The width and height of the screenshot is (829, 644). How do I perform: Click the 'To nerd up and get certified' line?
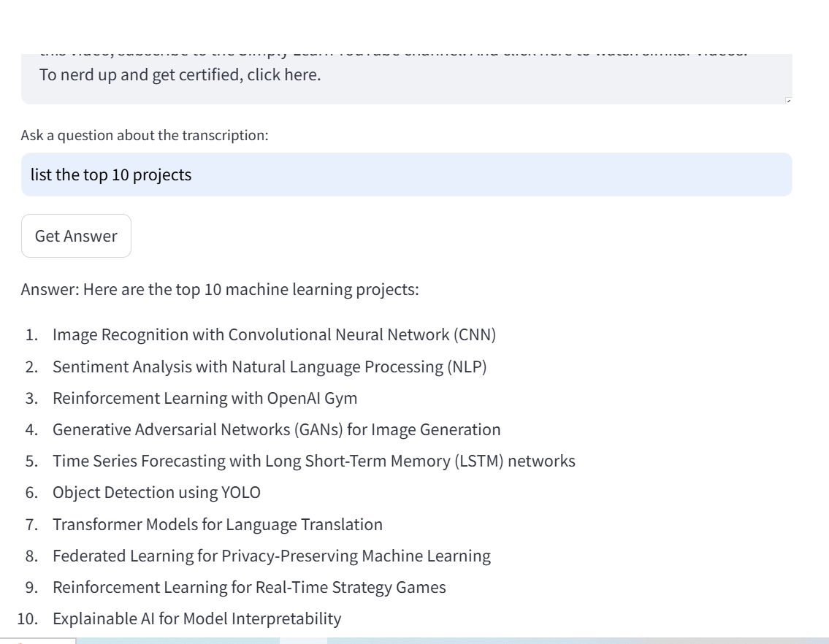click(180, 74)
